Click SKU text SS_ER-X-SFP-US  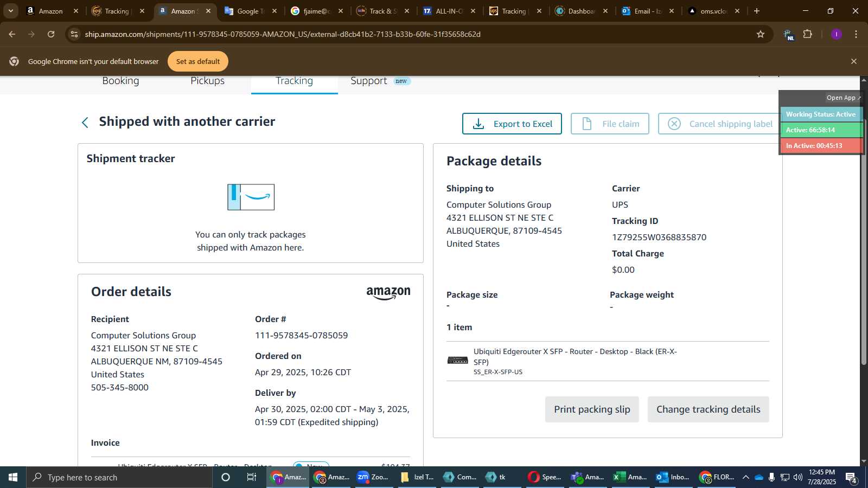pos(498,372)
